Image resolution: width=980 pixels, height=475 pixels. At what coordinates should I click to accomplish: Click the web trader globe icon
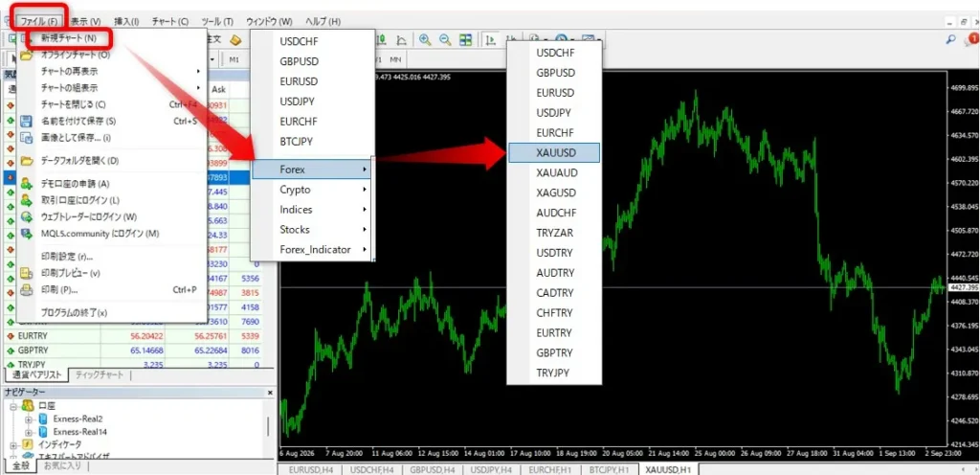[26, 216]
